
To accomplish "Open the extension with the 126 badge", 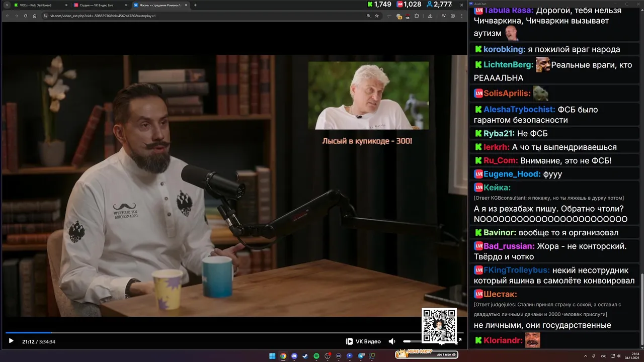I will pyautogui.click(x=407, y=16).
